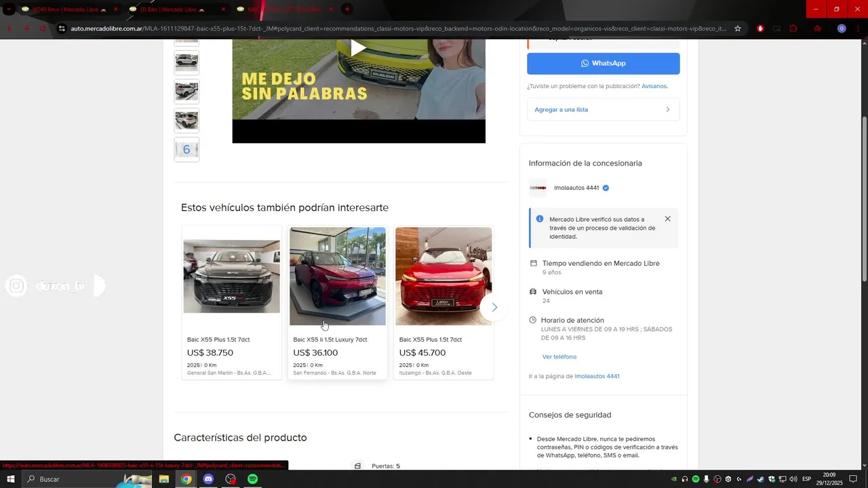Select the price US$ 36.100
Screen dimensions: 868x488
(315, 352)
